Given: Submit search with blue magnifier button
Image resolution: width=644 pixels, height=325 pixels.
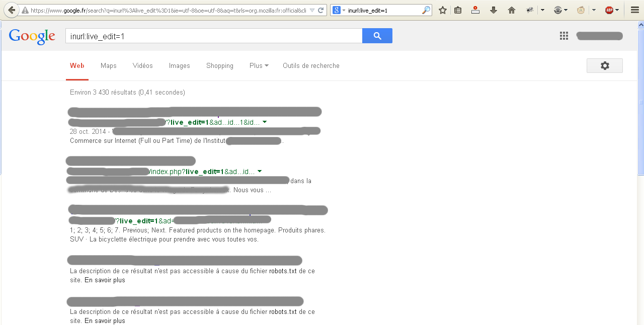Looking at the screenshot, I should (377, 36).
